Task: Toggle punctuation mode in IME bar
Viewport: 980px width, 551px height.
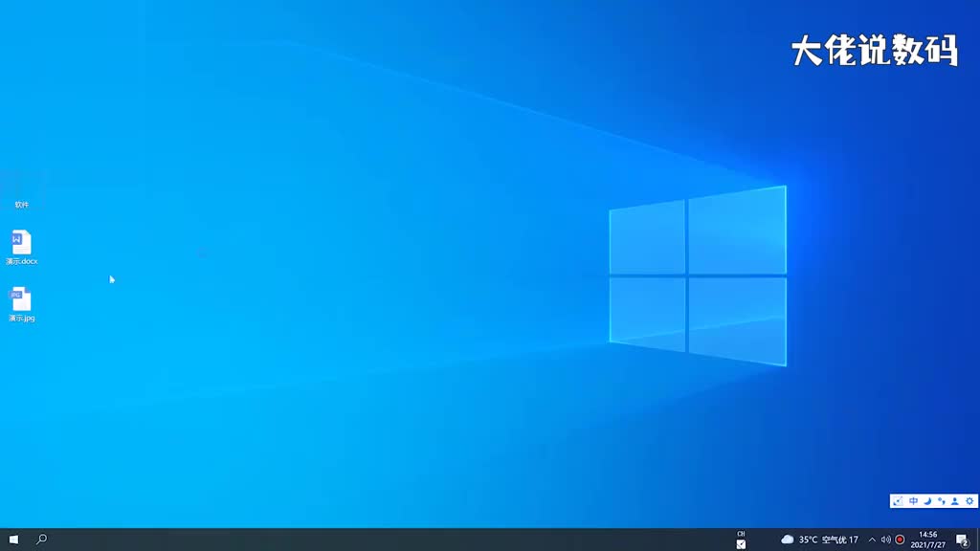Action: point(941,501)
